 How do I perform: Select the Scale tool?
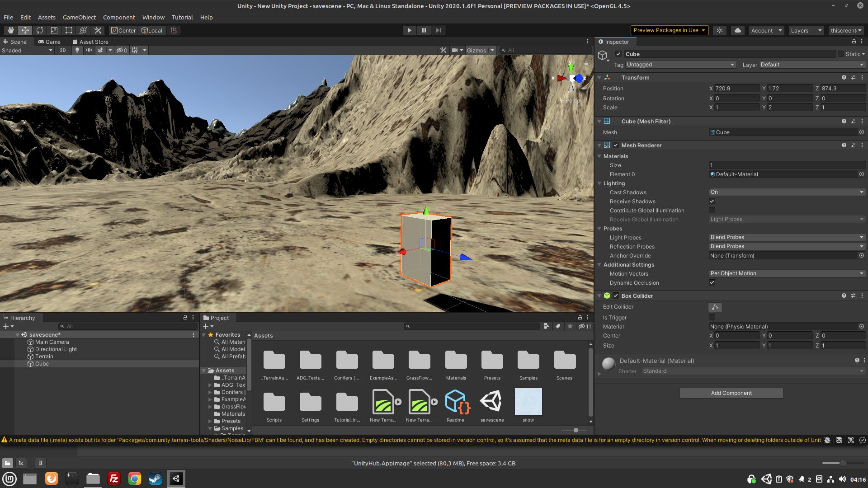[54, 30]
